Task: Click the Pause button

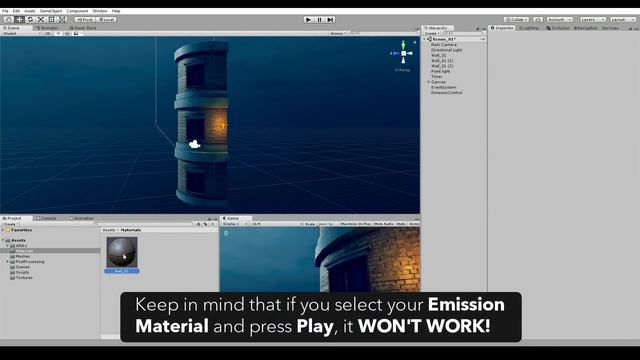Action: pyautogui.click(x=320, y=20)
